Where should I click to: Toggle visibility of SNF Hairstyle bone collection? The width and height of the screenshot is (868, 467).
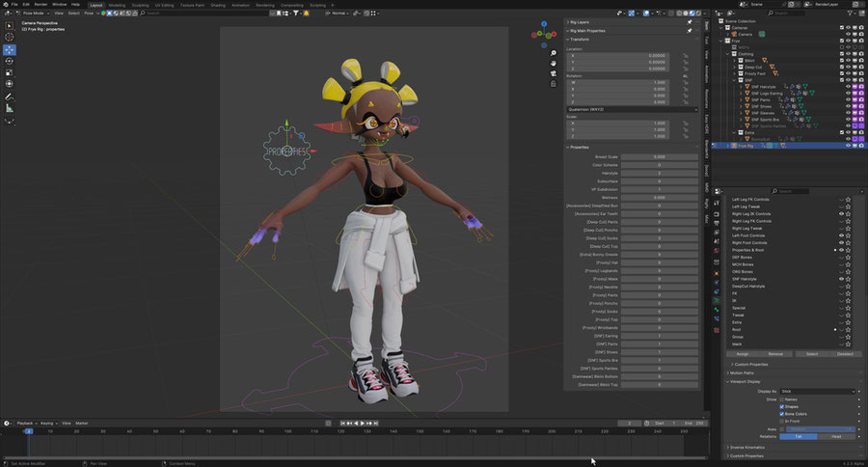[841, 279]
